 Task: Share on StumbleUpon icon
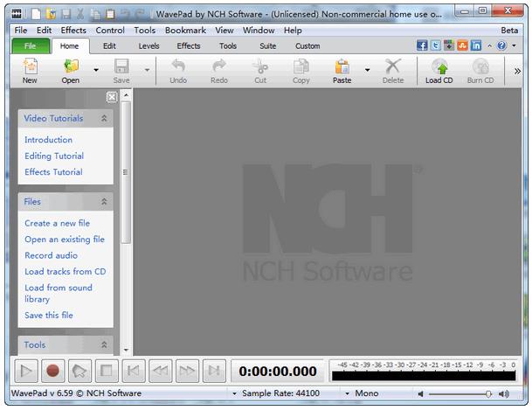click(x=462, y=45)
